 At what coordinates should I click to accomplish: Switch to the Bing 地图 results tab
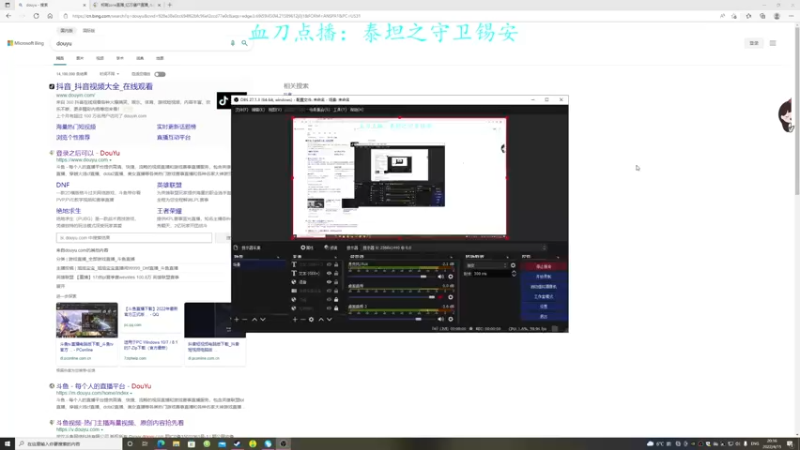click(160, 58)
